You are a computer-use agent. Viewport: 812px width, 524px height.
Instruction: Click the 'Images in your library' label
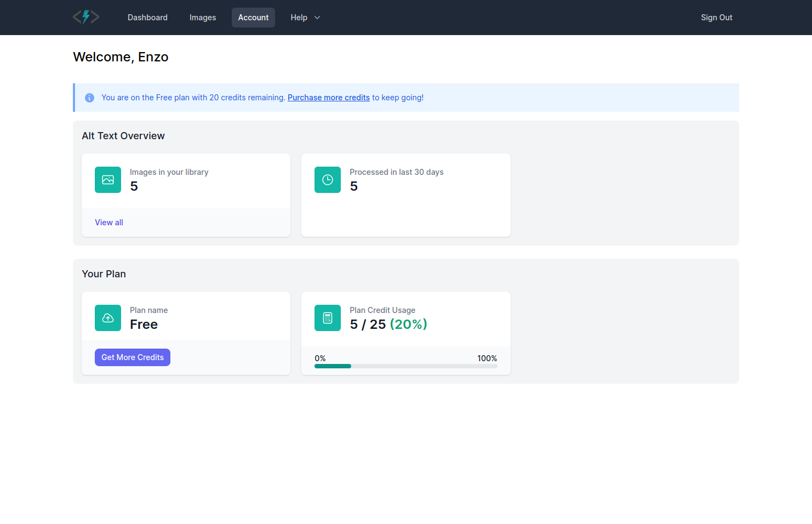169,172
